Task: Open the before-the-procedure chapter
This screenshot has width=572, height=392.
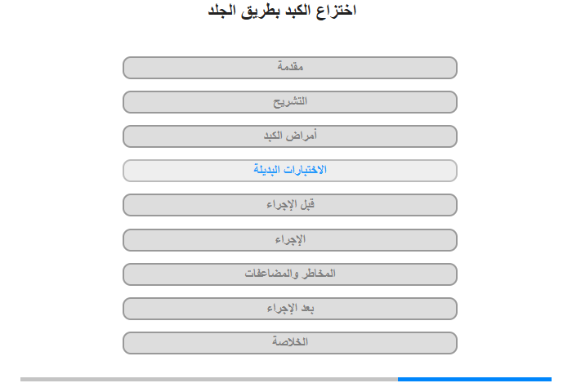Action: pos(290,205)
